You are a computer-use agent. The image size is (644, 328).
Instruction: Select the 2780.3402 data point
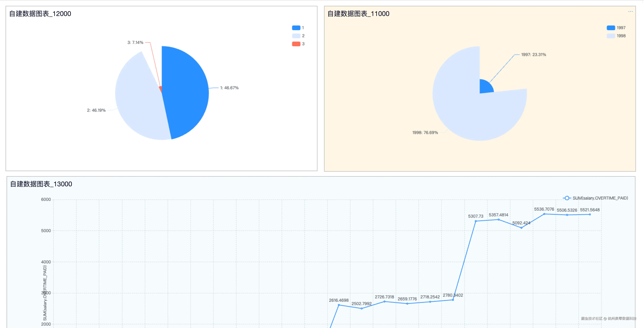click(453, 300)
